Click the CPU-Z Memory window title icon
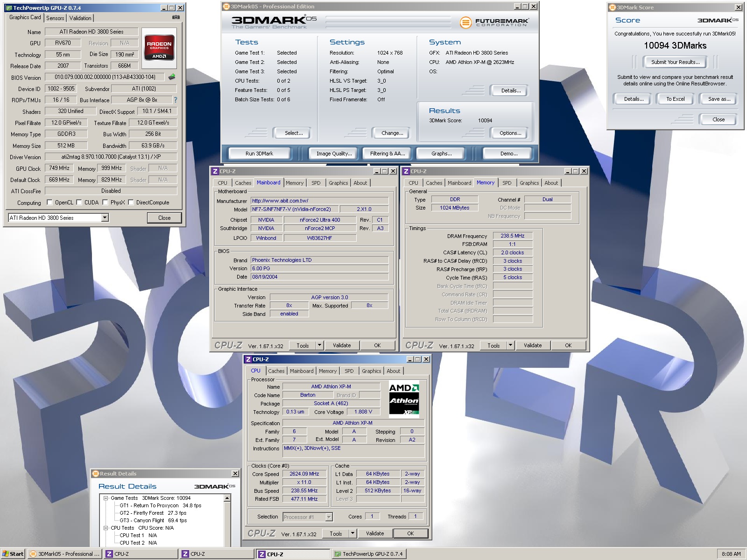The height and width of the screenshot is (560, 747). point(406,171)
